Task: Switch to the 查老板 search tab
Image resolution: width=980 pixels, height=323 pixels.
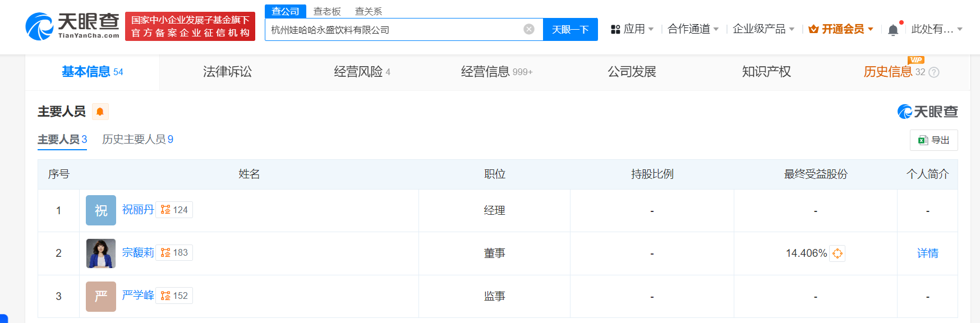Action: pyautogui.click(x=327, y=11)
